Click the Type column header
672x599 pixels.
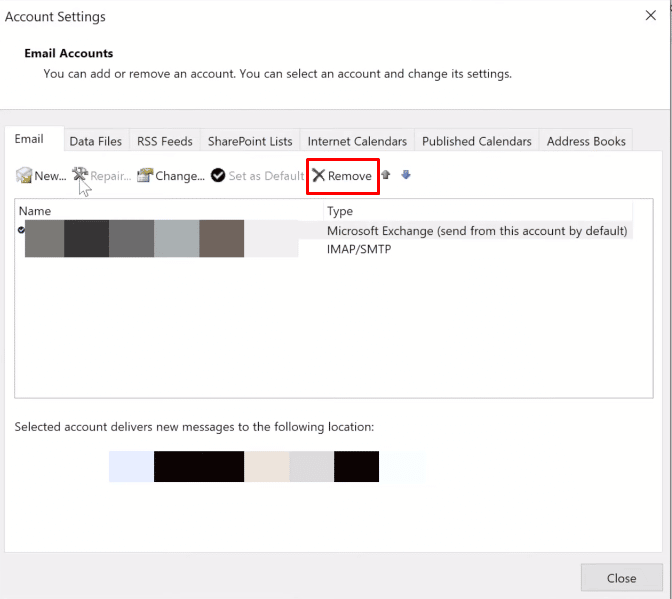478,211
